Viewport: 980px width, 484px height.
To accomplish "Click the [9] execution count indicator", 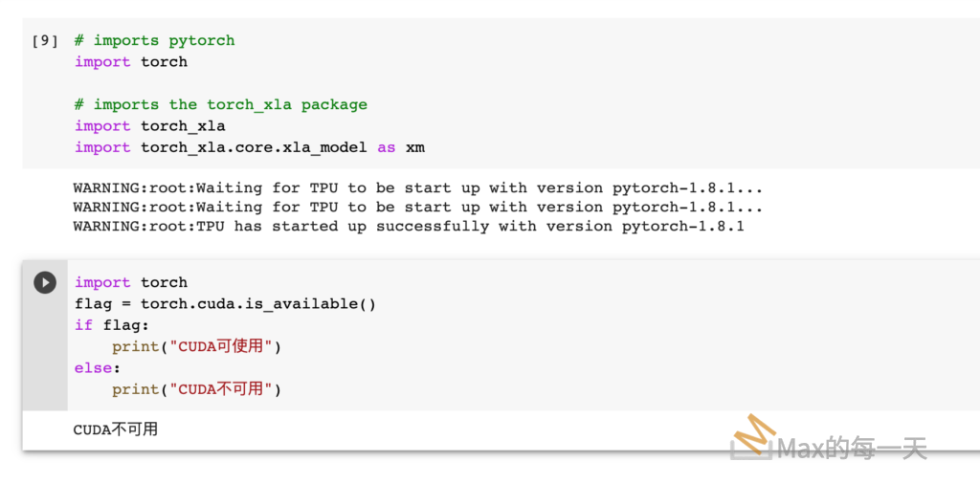I will [x=45, y=40].
